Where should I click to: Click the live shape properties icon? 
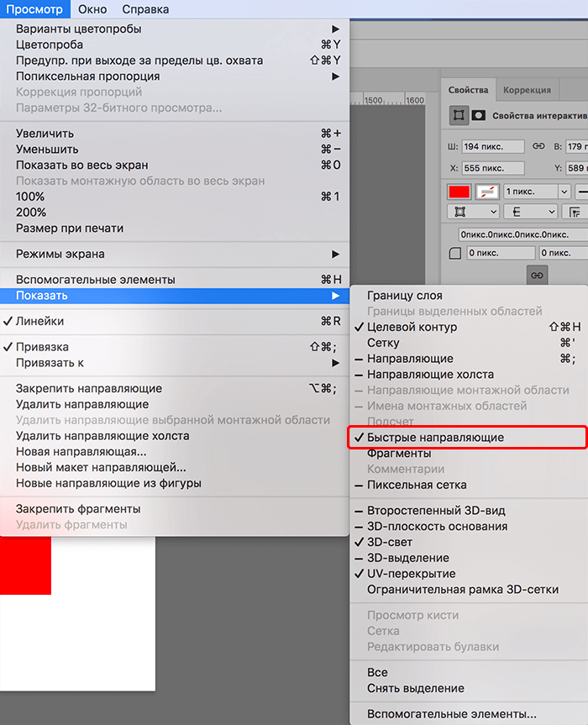tap(459, 115)
